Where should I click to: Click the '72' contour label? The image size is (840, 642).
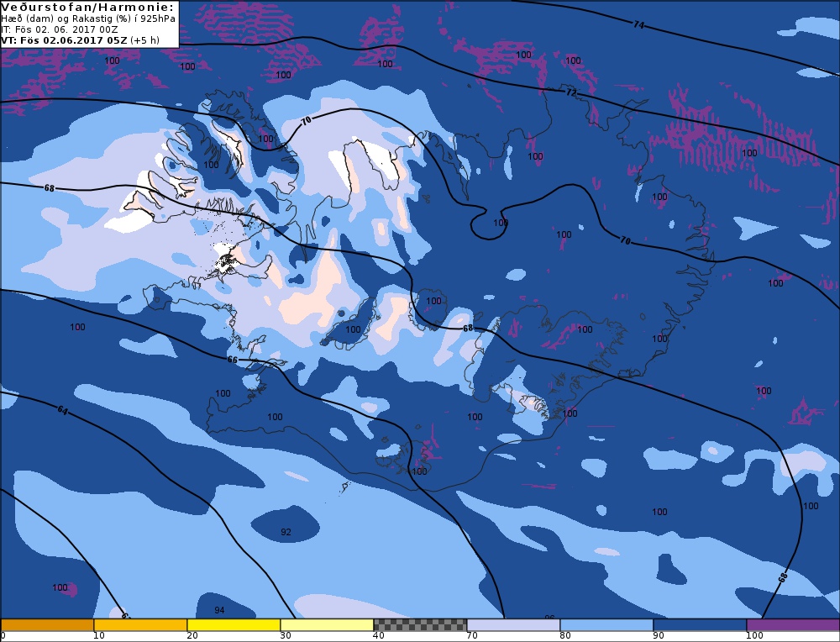571,92
